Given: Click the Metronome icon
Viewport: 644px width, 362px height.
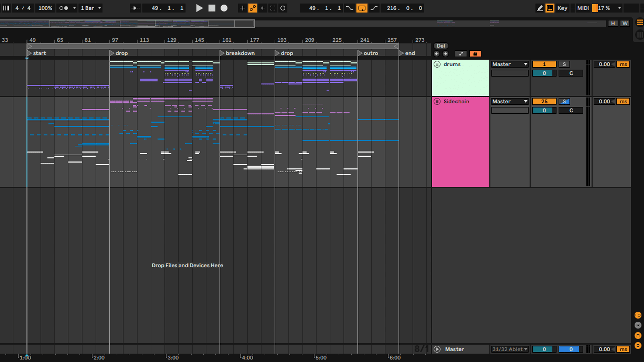Looking at the screenshot, I should coord(64,8).
